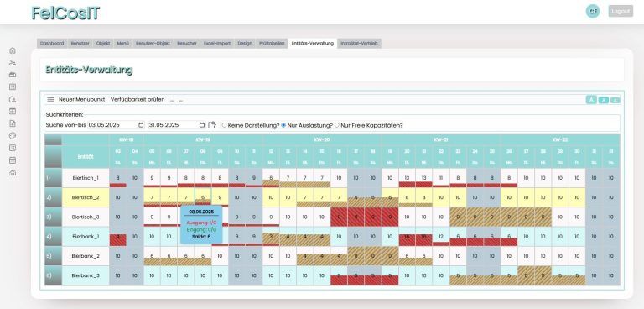The width and height of the screenshot is (644, 309).
Task: Select the medium font size A button
Action: 604,100
